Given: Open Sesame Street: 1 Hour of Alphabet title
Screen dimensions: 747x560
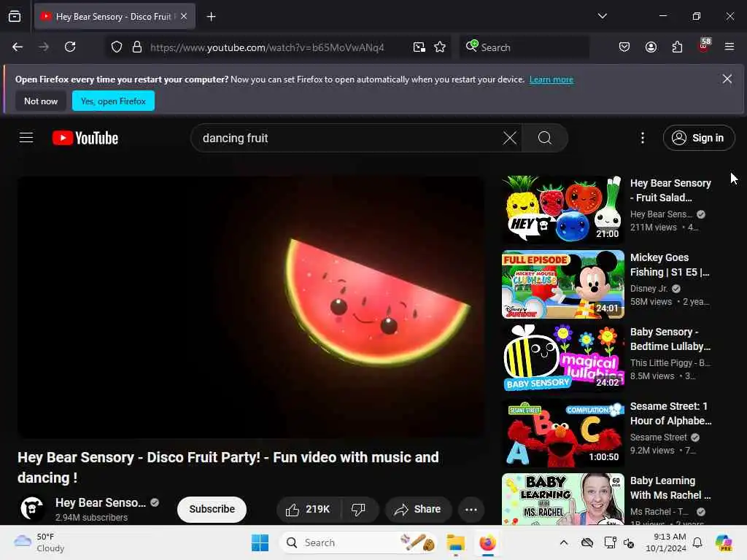Looking at the screenshot, I should click(x=671, y=413).
